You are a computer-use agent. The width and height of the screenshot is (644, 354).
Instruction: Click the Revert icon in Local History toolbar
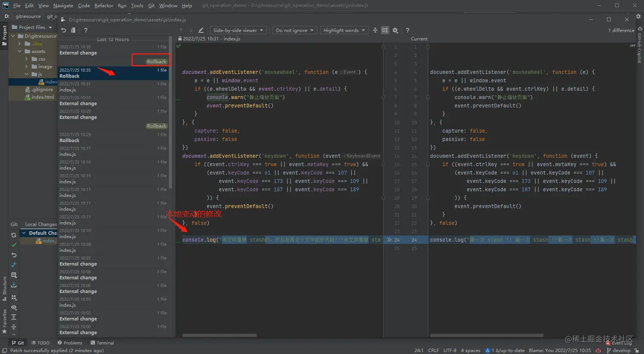tap(63, 30)
